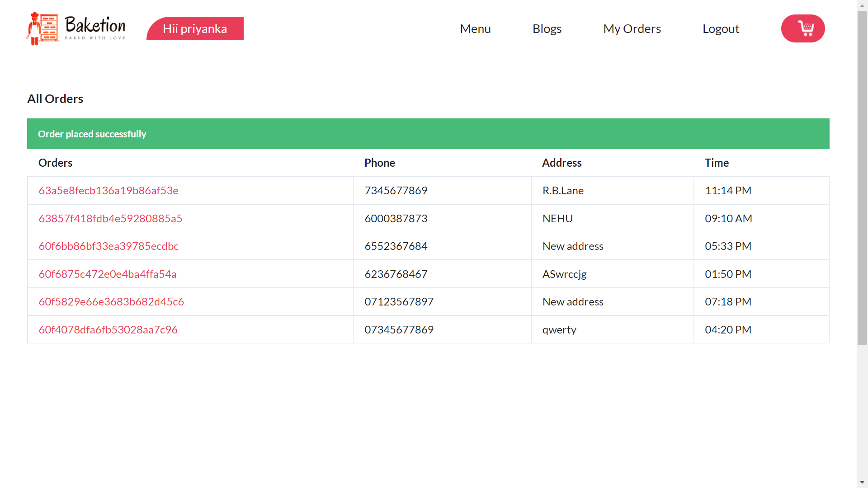Image resolution: width=868 pixels, height=488 pixels.
Task: View order 60f5829e66e3683b682d45c6
Action: point(111,301)
